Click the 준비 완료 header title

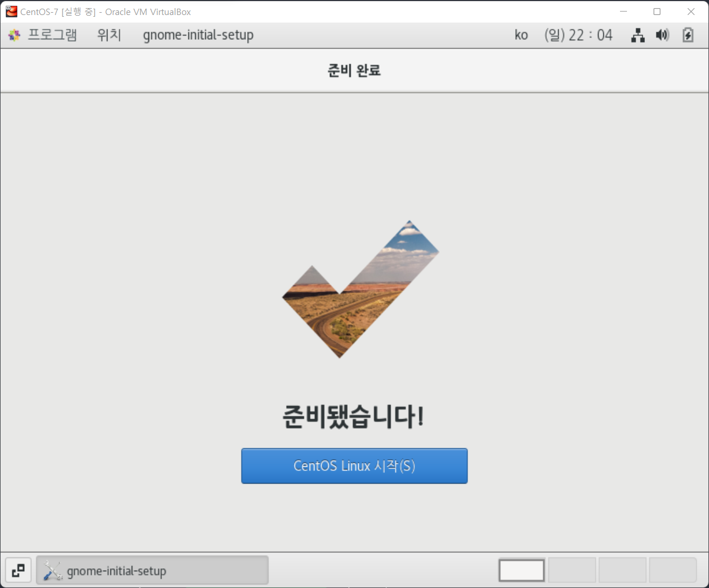354,70
